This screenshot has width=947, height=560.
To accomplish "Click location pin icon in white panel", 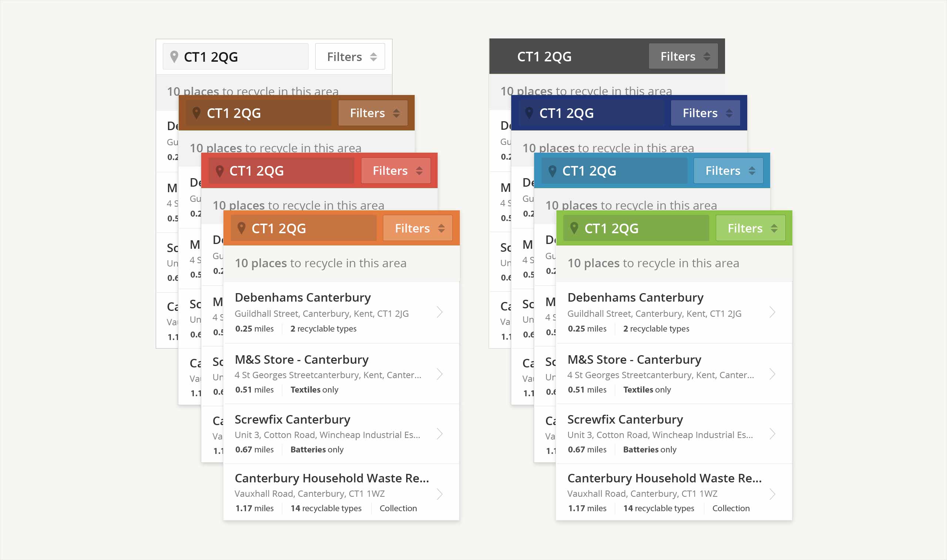I will (174, 57).
